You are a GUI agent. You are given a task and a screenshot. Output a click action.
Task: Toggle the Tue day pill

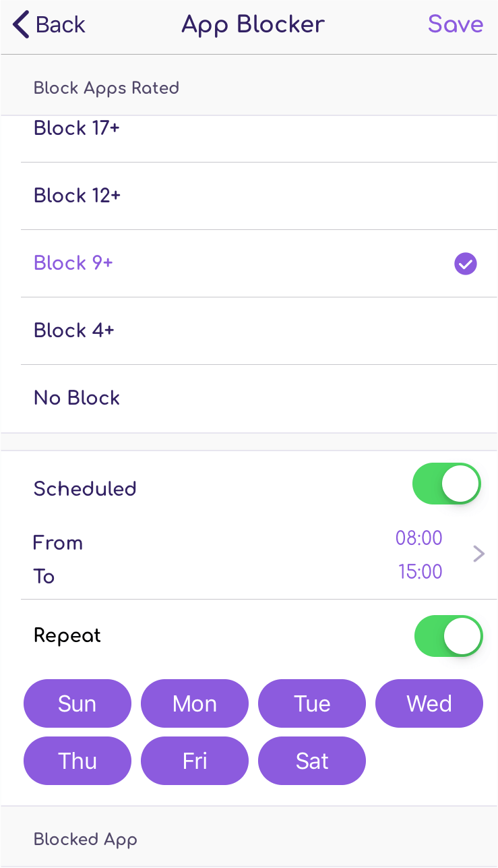[x=312, y=703]
